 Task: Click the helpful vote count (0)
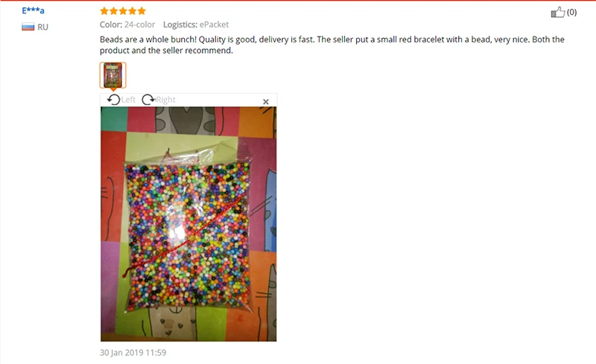pos(571,12)
